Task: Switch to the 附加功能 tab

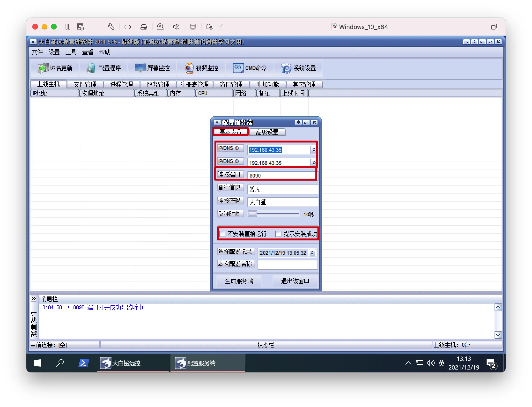Action: coord(268,84)
